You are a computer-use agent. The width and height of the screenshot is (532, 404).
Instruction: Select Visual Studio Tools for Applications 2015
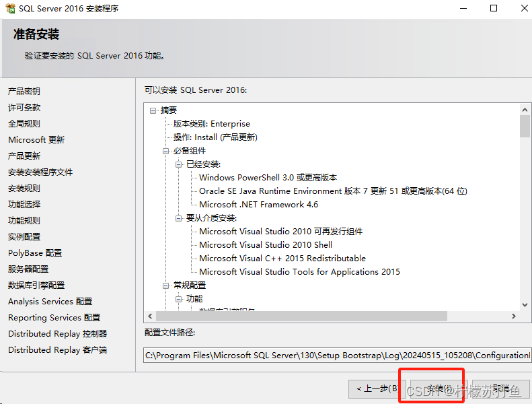click(299, 272)
